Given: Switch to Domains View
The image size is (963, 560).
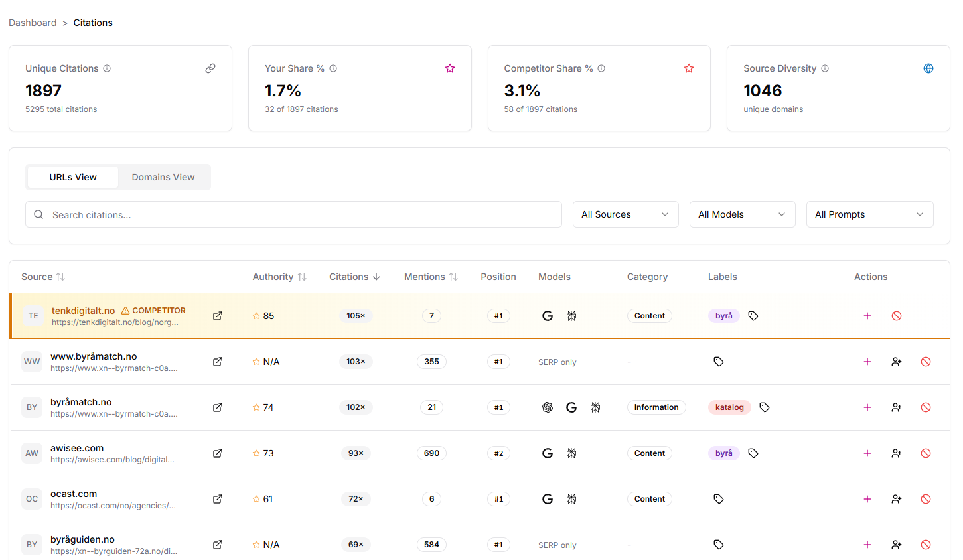Looking at the screenshot, I should pos(163,177).
